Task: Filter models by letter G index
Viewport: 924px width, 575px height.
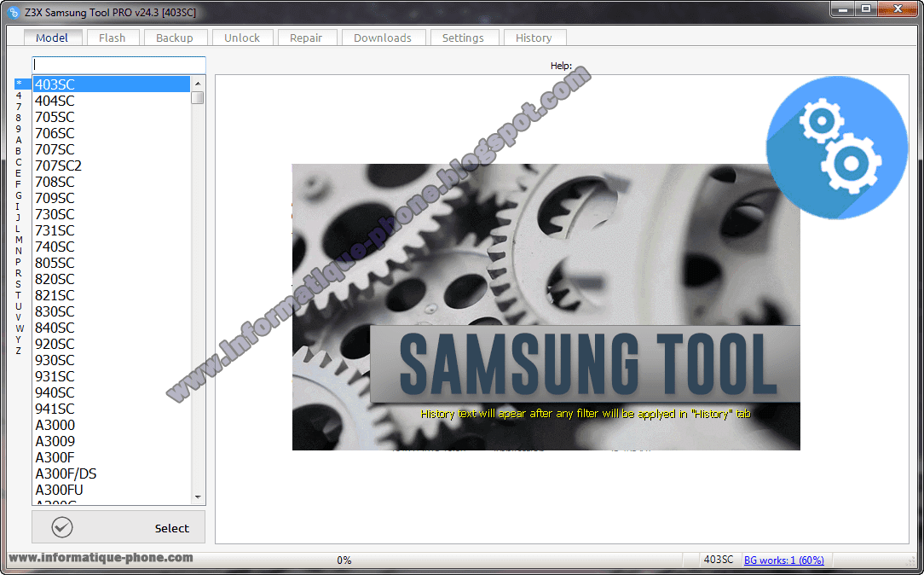Action: click(x=19, y=195)
